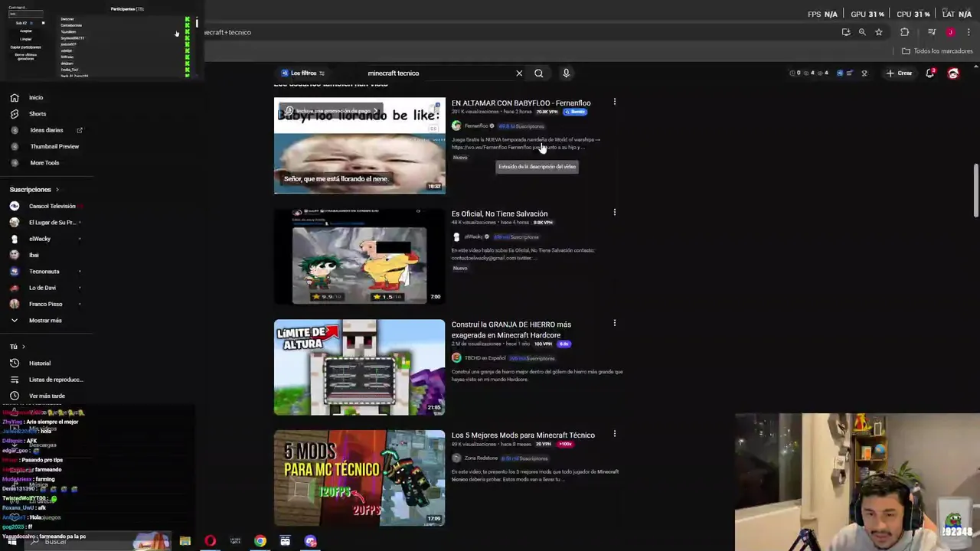Image resolution: width=980 pixels, height=551 pixels.
Task: Open options for GRANJA DE HIERRO video
Action: click(x=614, y=324)
